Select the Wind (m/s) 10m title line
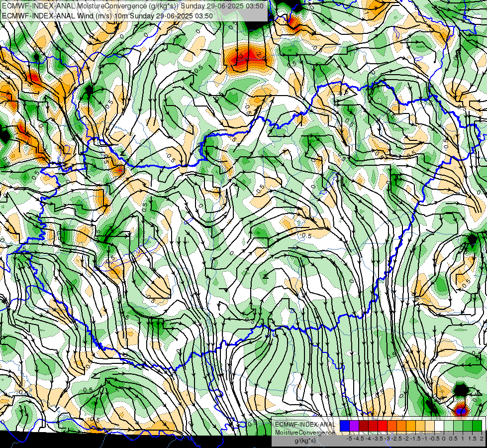Screen dimensions: 487x448 pos(107,15)
